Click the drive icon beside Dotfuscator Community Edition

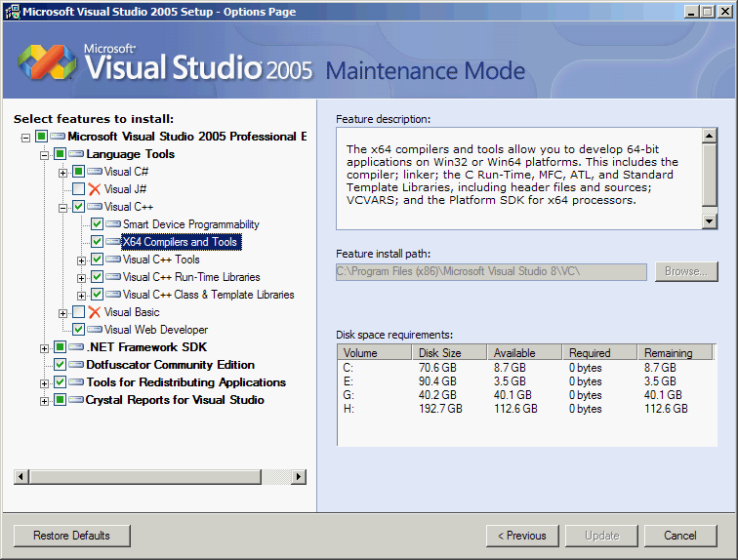[x=76, y=365]
